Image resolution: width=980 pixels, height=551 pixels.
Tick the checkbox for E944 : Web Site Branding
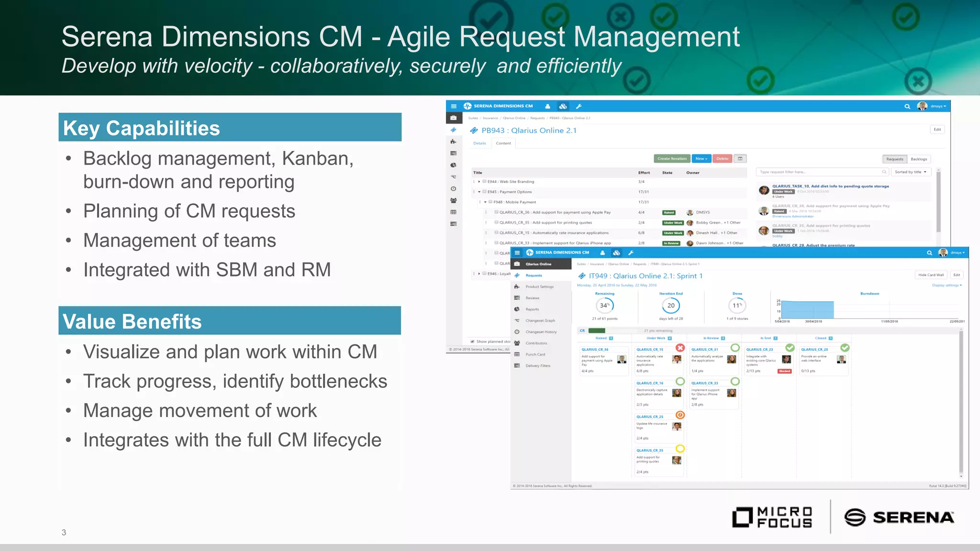(x=484, y=181)
